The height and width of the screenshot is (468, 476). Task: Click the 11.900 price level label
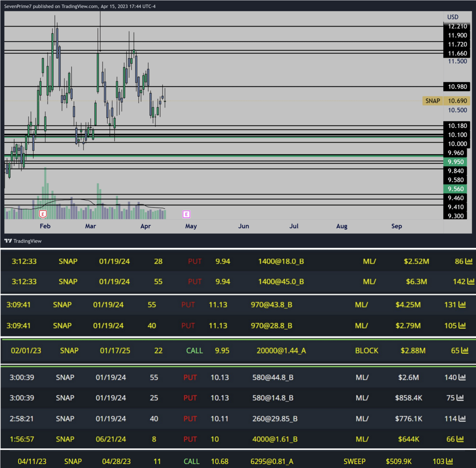point(457,35)
